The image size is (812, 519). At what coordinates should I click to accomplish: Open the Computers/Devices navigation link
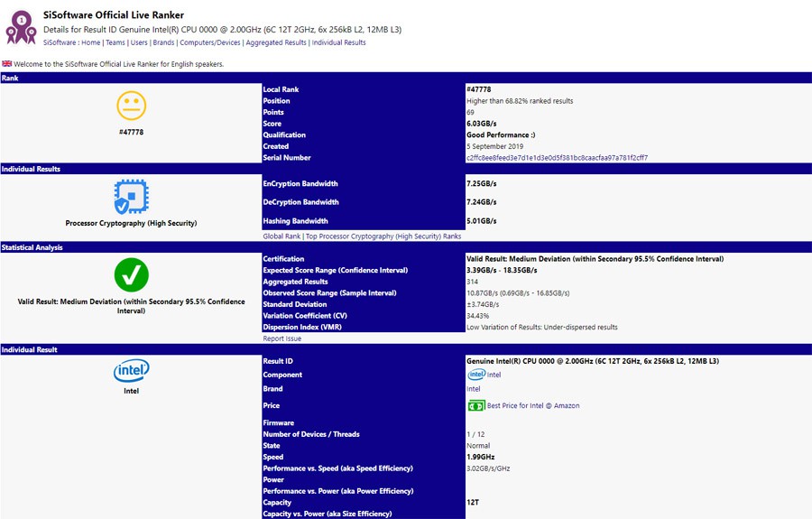click(x=209, y=42)
